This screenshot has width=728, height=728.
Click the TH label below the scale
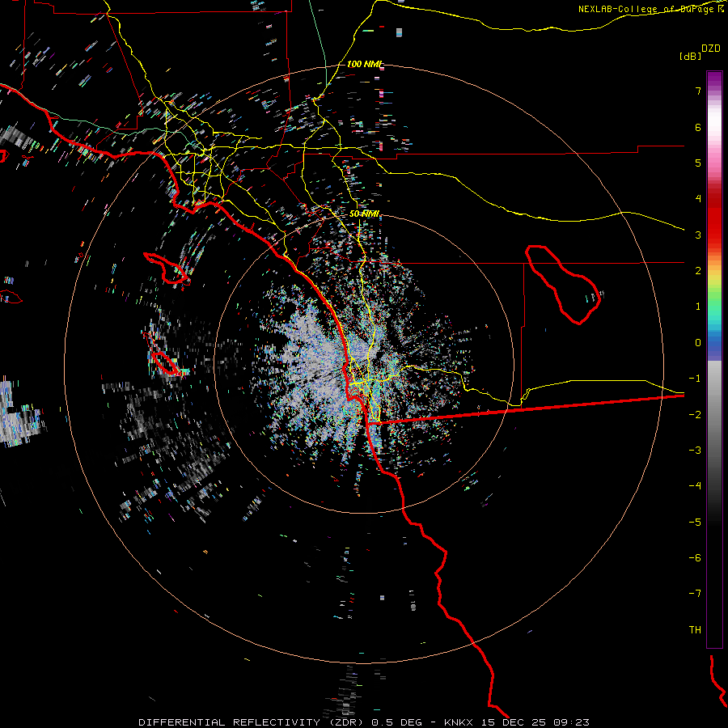click(695, 630)
